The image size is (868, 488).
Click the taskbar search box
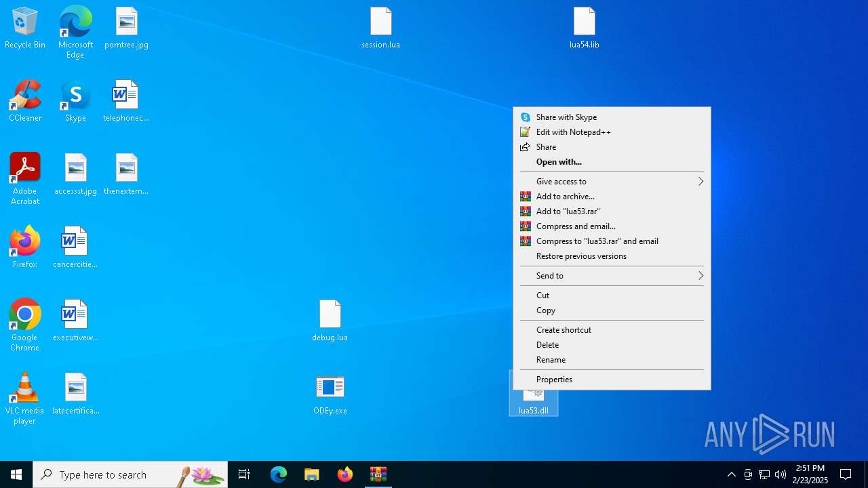pyautogui.click(x=130, y=474)
